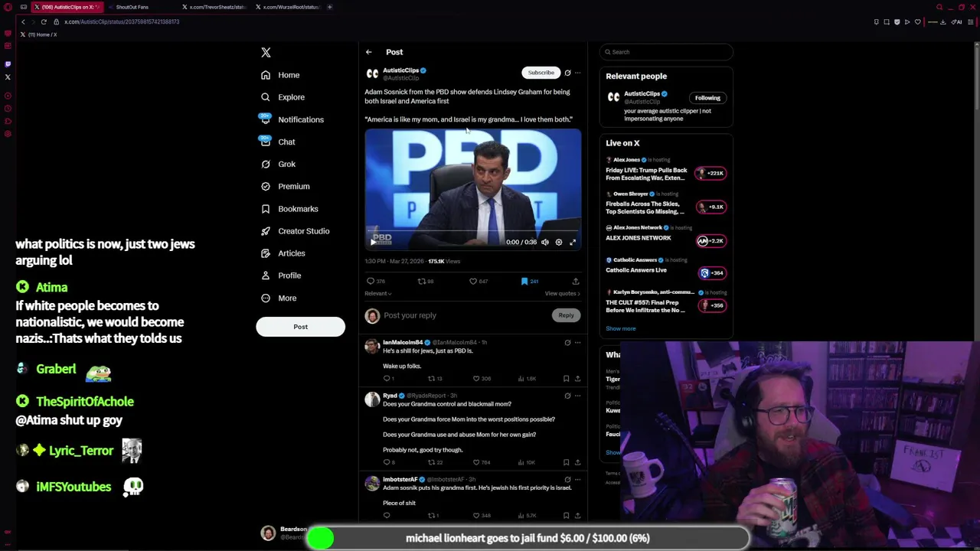
Task: Click the X search box
Action: (666, 52)
